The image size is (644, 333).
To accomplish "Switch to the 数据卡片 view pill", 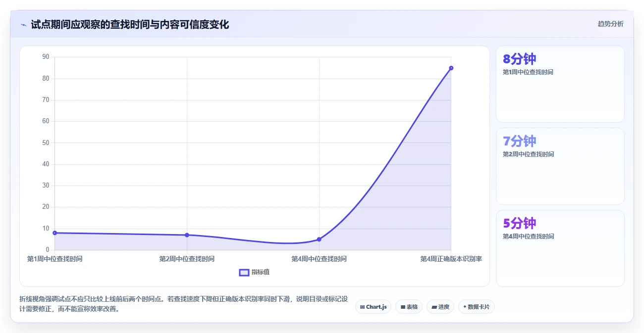I will (476, 307).
